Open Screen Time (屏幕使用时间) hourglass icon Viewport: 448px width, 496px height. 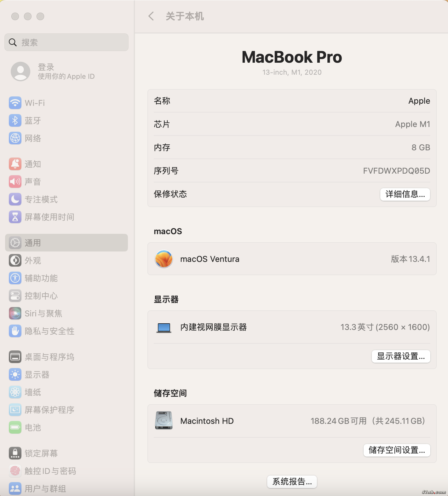coord(15,217)
